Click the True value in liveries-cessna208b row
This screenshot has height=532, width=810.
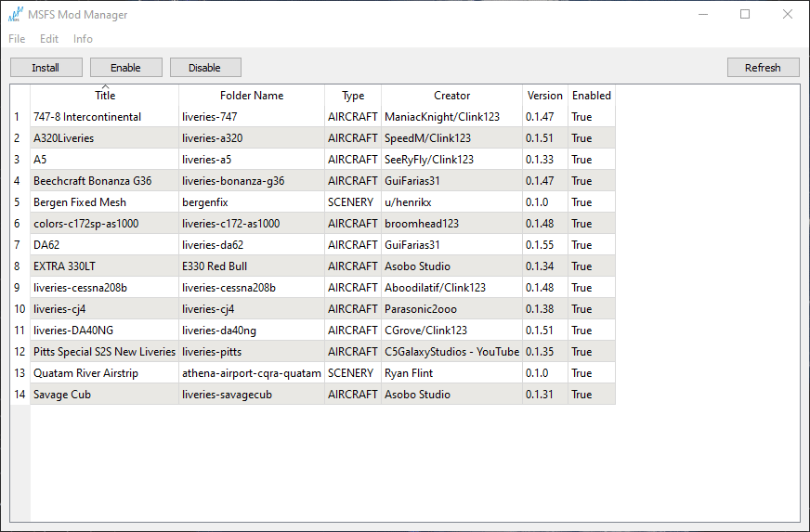pos(592,288)
